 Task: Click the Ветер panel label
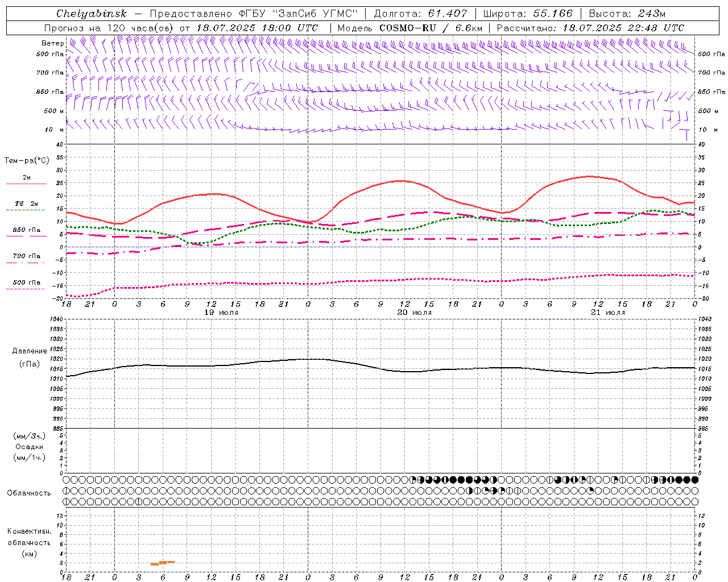coord(52,43)
